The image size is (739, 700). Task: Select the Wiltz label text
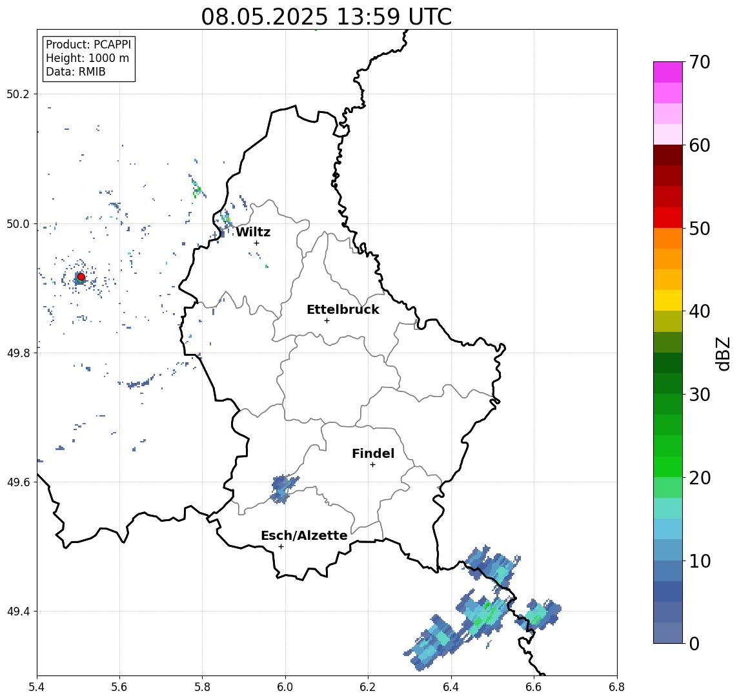pyautogui.click(x=253, y=232)
